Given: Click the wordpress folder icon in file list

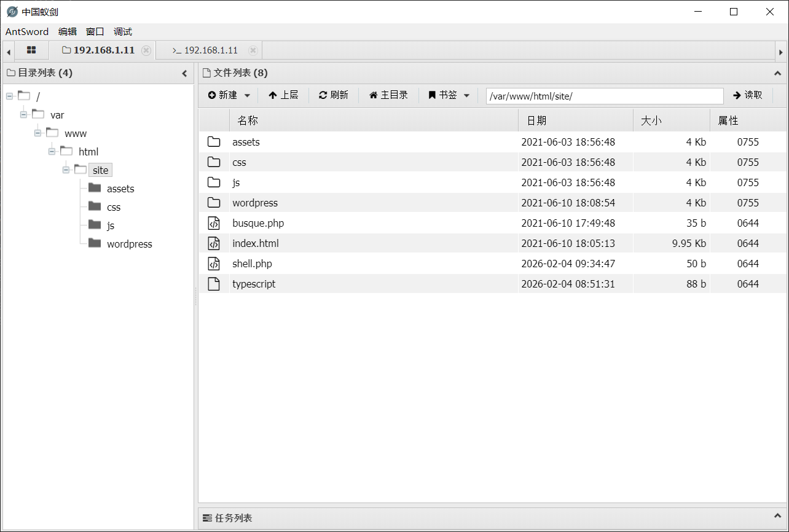Looking at the screenshot, I should pyautogui.click(x=214, y=203).
